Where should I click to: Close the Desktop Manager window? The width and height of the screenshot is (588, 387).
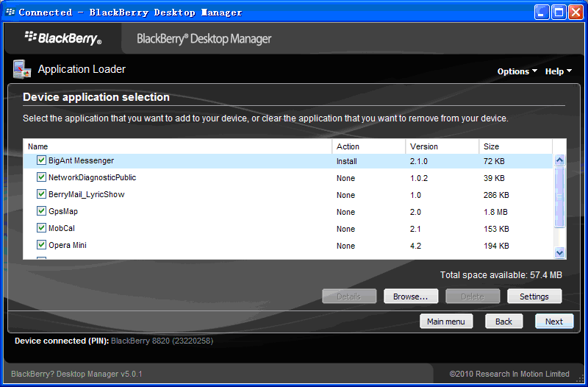point(576,13)
